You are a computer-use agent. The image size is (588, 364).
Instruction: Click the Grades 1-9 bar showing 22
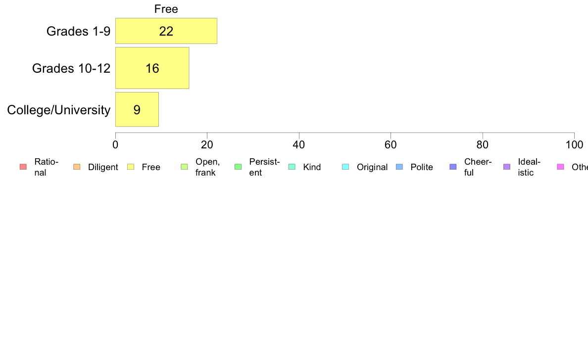pos(166,31)
